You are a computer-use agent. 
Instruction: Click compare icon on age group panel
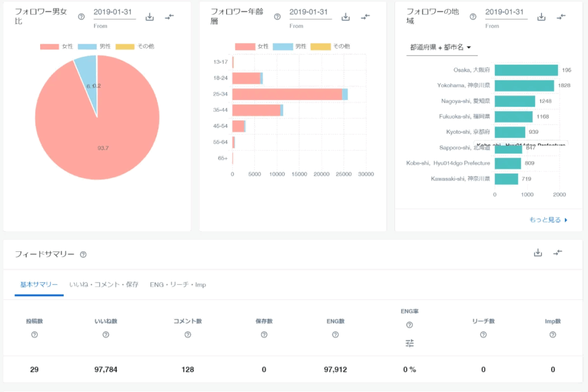pyautogui.click(x=365, y=17)
